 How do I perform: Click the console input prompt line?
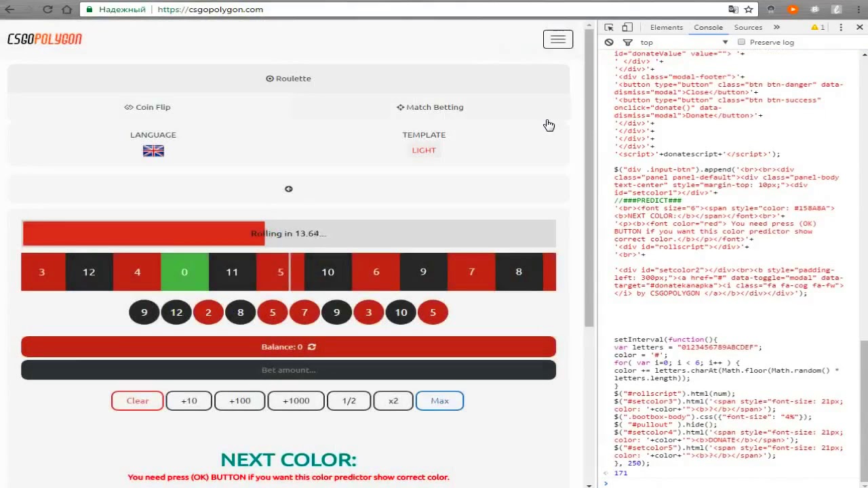tap(732, 483)
